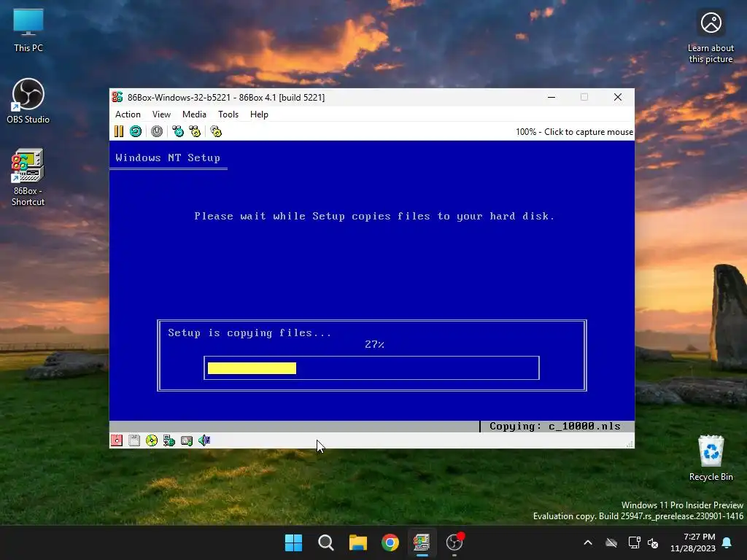Screen dimensions: 747x560
Task: Click '100% - Click to capture mouse' status text
Action: [x=575, y=132]
